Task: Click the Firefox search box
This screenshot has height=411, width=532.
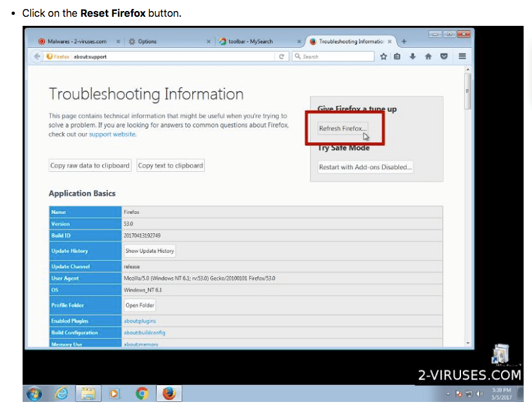Action: click(333, 56)
